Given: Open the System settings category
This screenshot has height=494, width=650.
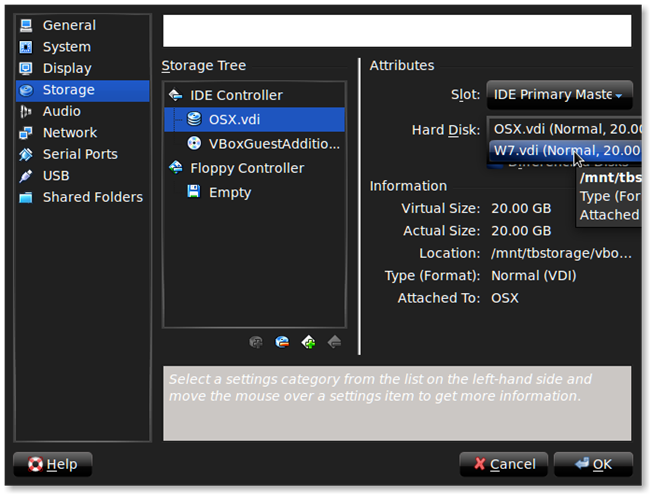Looking at the screenshot, I should [82, 47].
